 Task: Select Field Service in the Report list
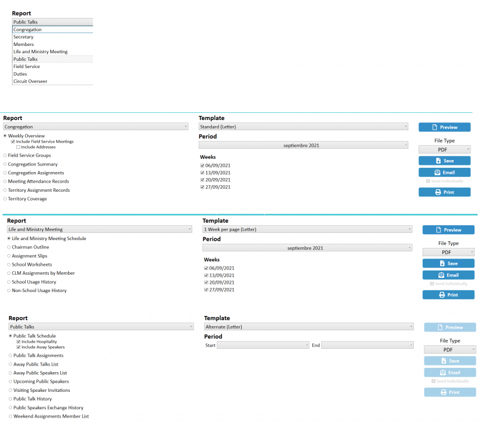(x=26, y=66)
